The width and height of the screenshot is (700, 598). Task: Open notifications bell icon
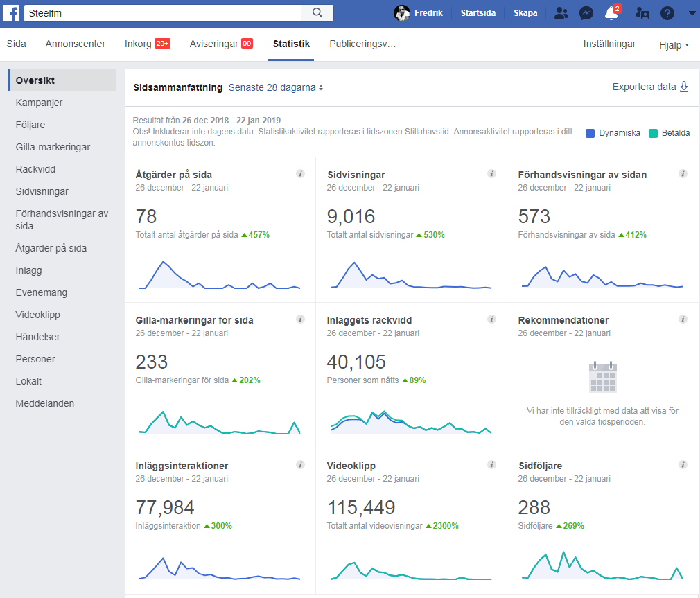tap(611, 13)
